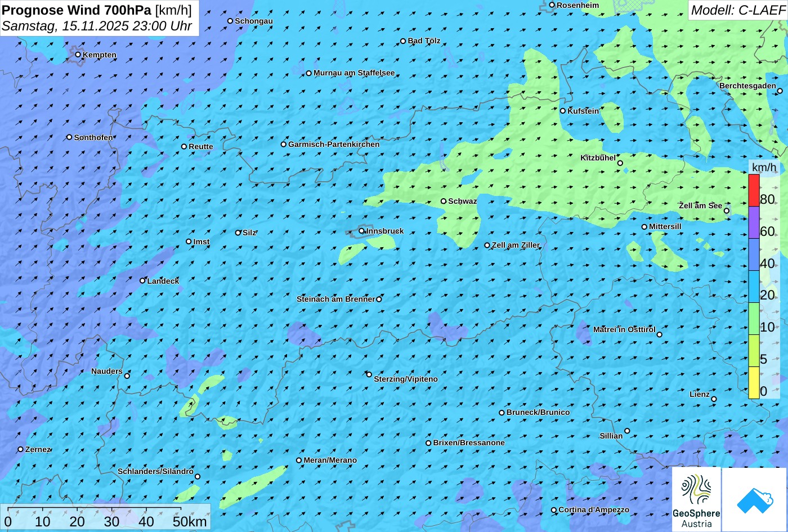Viewport: 788px width, 532px height.
Task: Click the blue cloud logo icon
Action: (x=755, y=499)
